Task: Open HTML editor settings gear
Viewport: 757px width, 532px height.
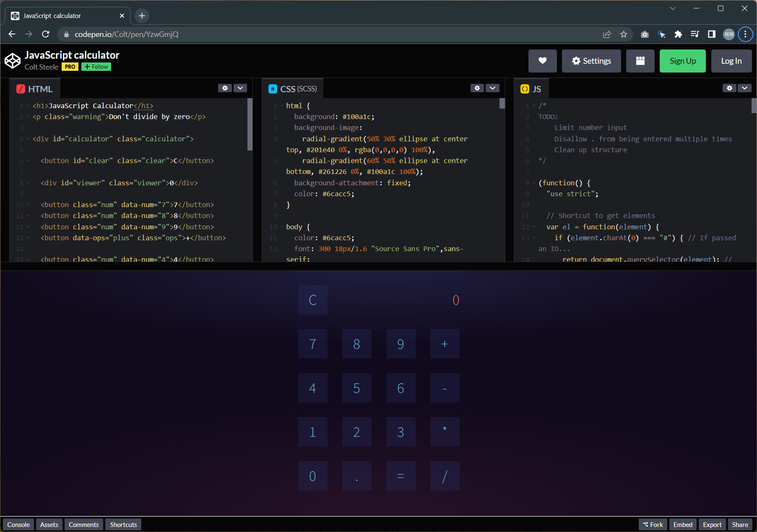Action: (225, 88)
